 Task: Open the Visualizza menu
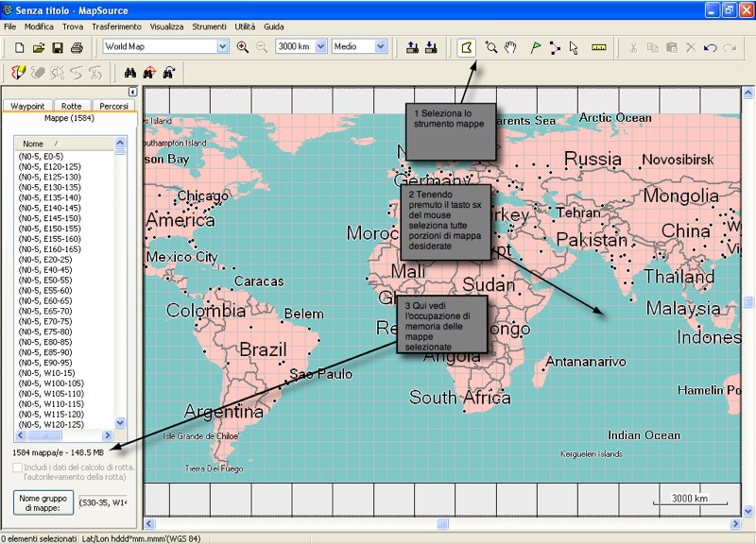[166, 26]
